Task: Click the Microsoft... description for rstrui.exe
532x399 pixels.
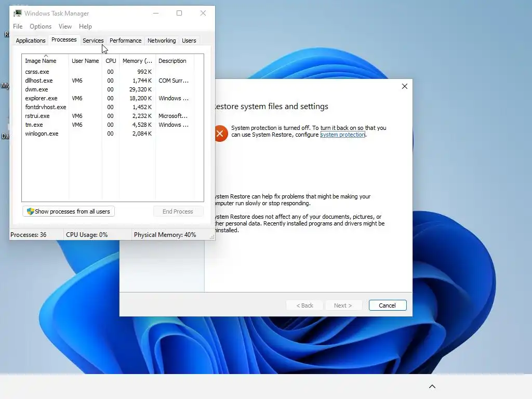Action: pyautogui.click(x=173, y=116)
